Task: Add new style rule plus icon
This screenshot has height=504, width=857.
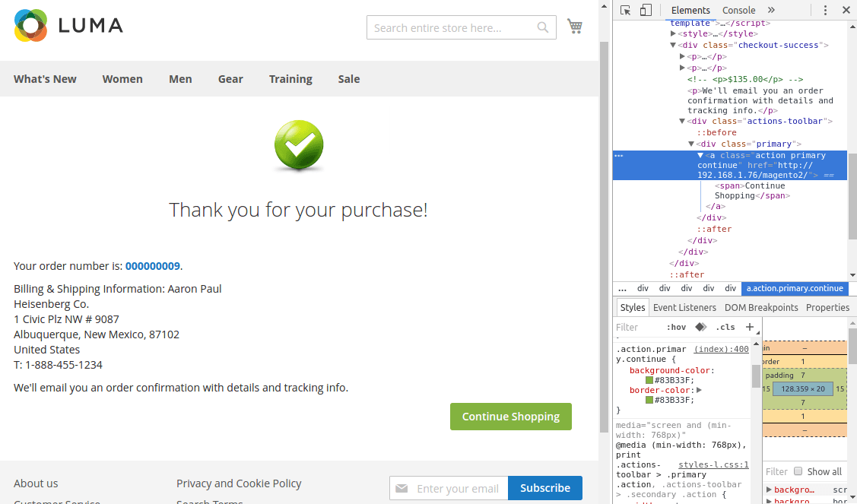Action: pos(749,327)
